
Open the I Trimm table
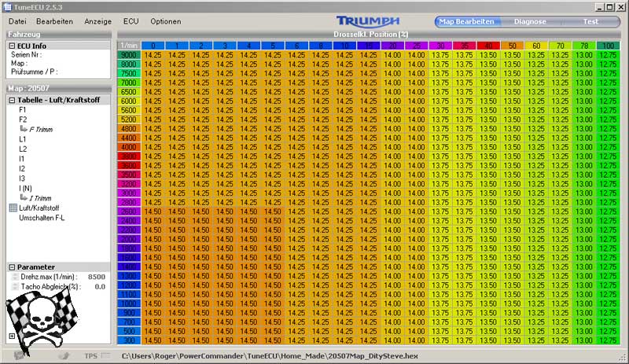pyautogui.click(x=40, y=198)
